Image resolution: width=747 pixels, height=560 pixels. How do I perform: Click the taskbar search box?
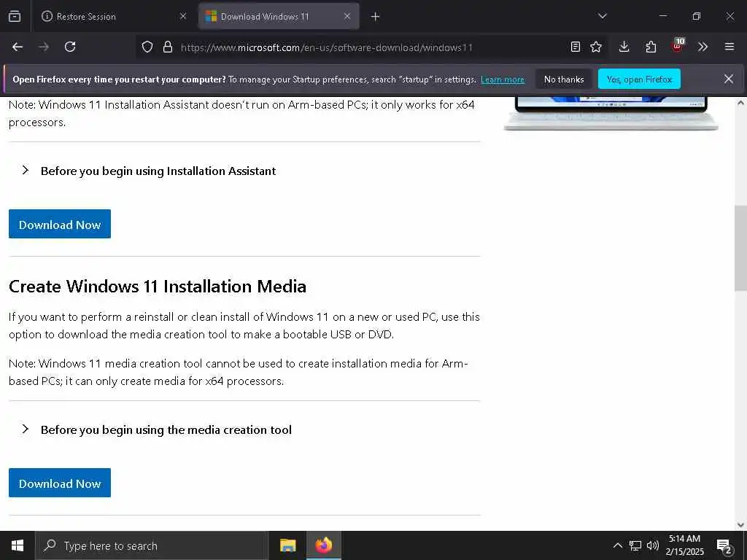click(x=152, y=545)
